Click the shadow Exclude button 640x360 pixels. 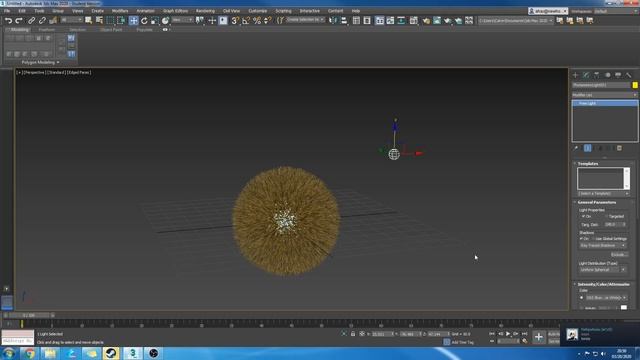coord(619,255)
